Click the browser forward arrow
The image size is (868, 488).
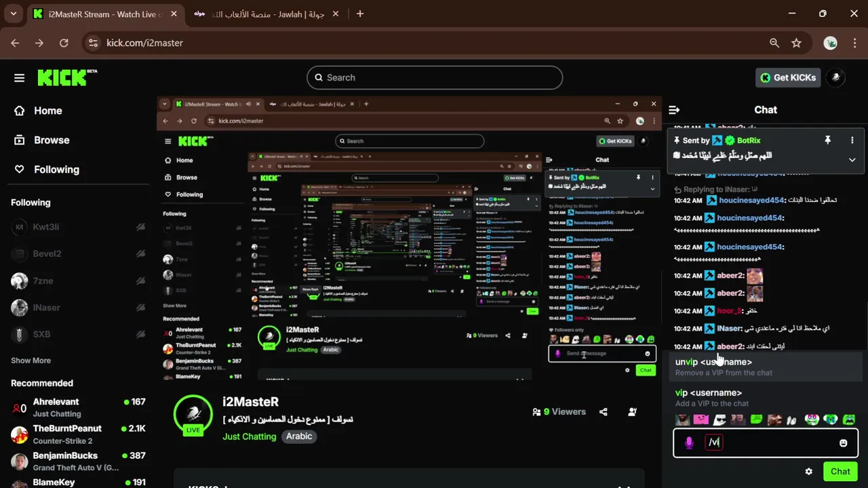(39, 43)
